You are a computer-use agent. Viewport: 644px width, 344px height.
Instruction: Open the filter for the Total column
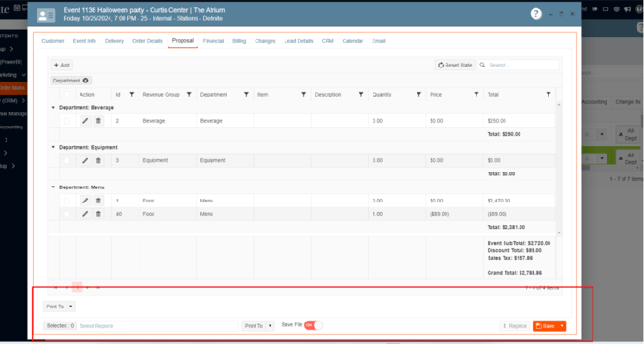click(x=549, y=95)
